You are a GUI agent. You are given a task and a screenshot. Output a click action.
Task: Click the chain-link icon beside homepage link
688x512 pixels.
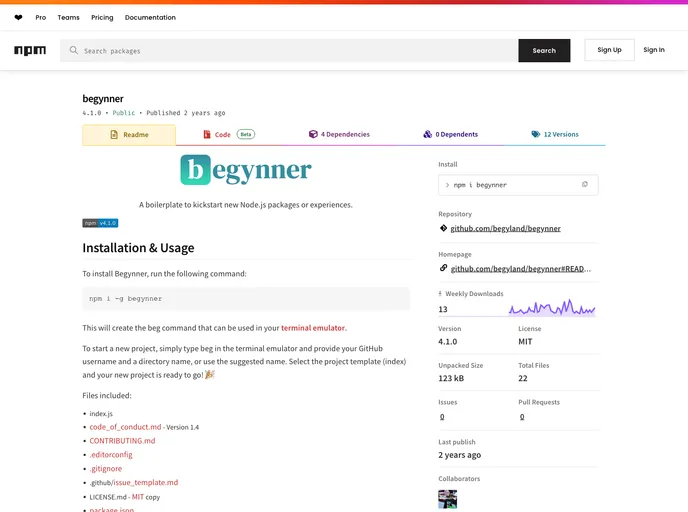[x=443, y=268]
